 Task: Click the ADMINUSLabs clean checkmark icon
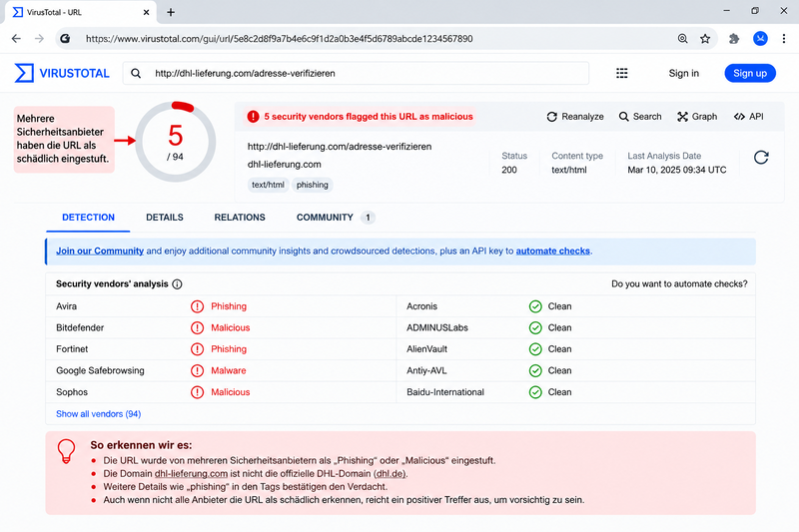[535, 327]
